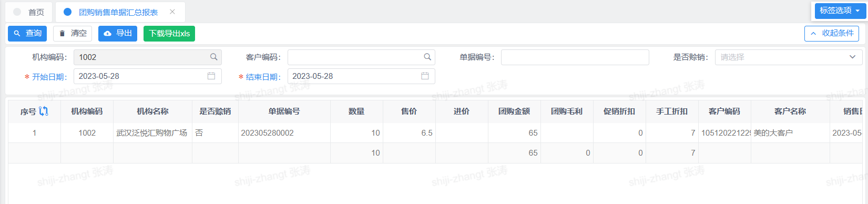Click the 单据编号 input field
Viewport: 868px width, 204px height.
tap(575, 57)
